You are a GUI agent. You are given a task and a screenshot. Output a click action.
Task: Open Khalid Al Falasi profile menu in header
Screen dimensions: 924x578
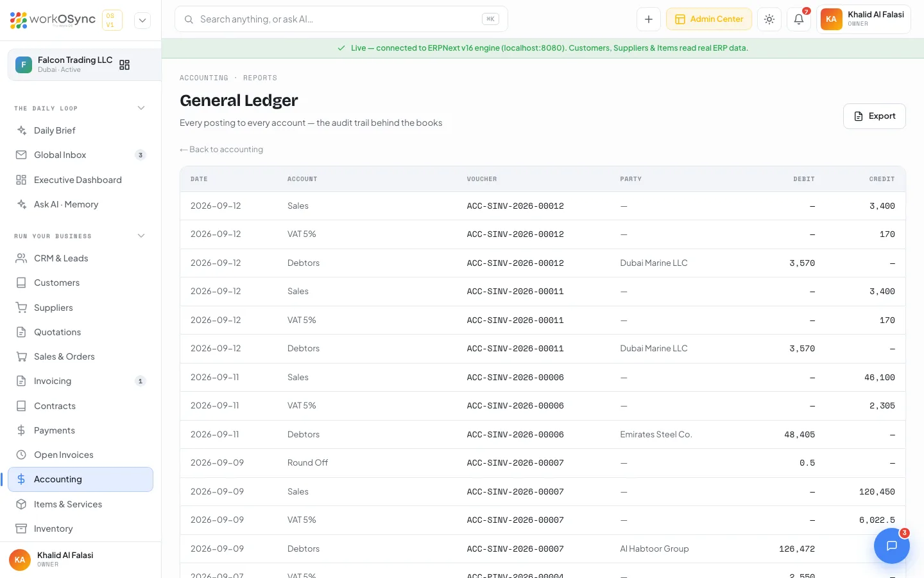click(x=864, y=19)
